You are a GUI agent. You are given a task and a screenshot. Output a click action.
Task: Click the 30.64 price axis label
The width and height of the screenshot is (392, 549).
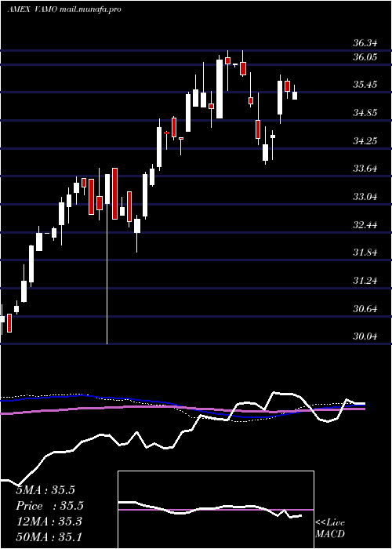coord(365,309)
